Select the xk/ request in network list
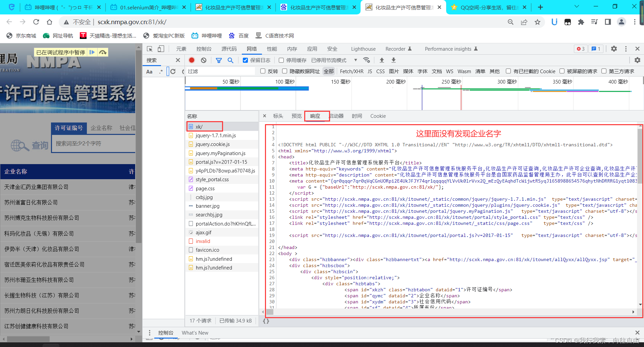Viewport: 644px width, 347px height. [222, 127]
